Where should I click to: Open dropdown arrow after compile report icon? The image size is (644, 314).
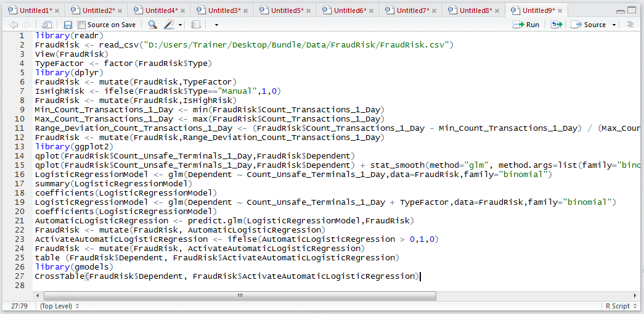216,25
